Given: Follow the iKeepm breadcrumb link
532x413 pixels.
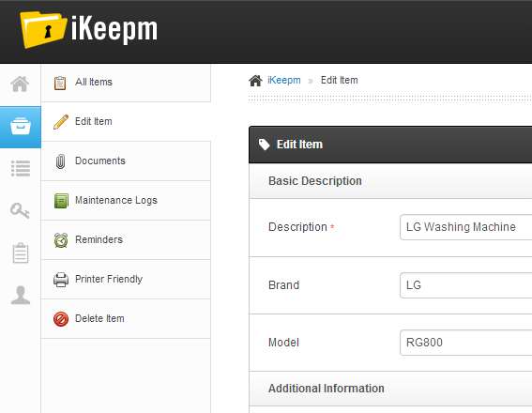Looking at the screenshot, I should click(284, 80).
